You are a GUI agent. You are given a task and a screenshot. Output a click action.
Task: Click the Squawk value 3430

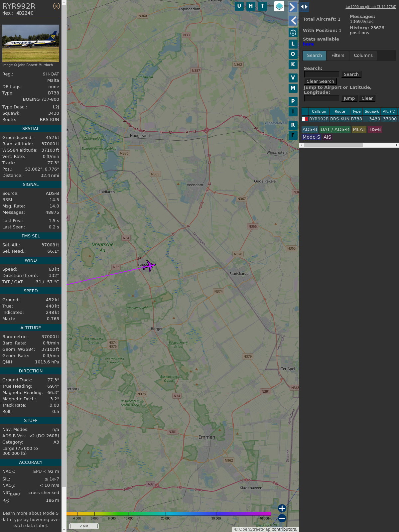[x=54, y=113]
